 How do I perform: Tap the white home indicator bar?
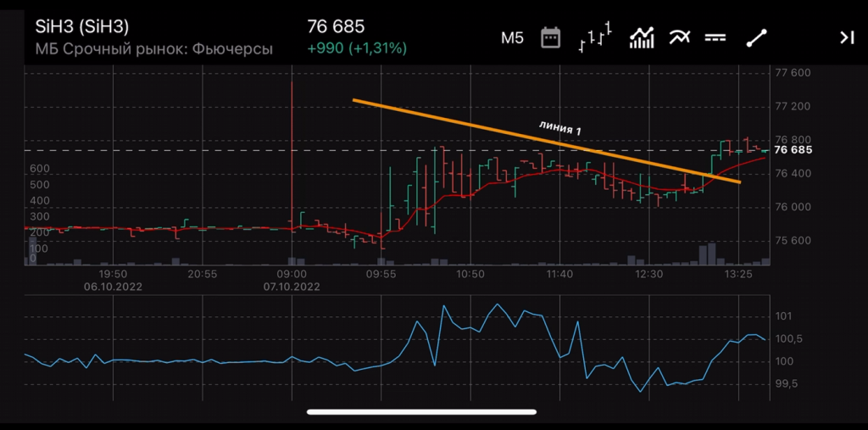point(421,412)
